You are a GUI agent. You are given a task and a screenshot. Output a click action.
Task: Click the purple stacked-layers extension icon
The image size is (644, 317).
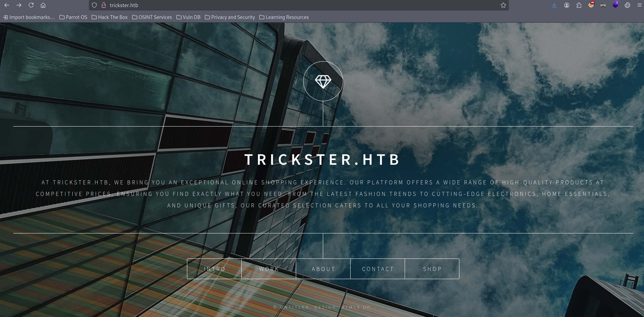tap(615, 5)
